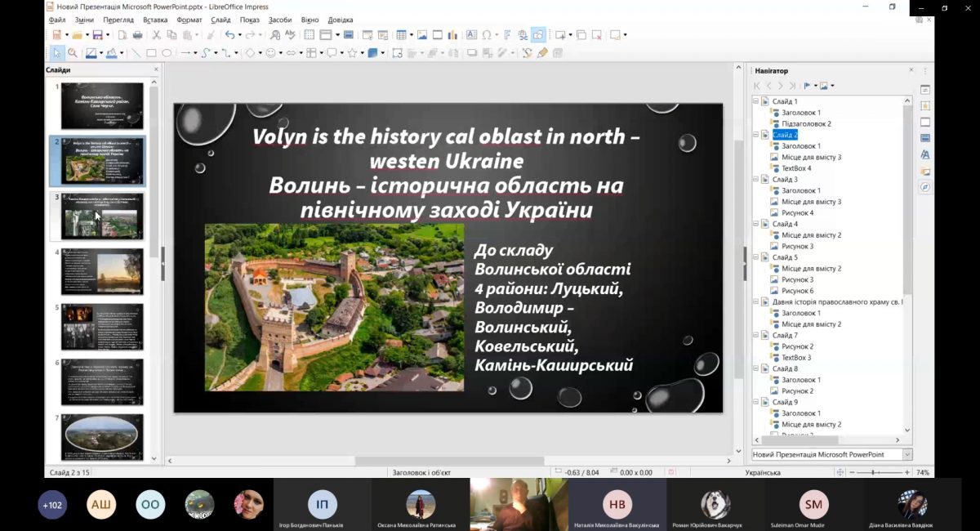Click the Save document icon

97,35
